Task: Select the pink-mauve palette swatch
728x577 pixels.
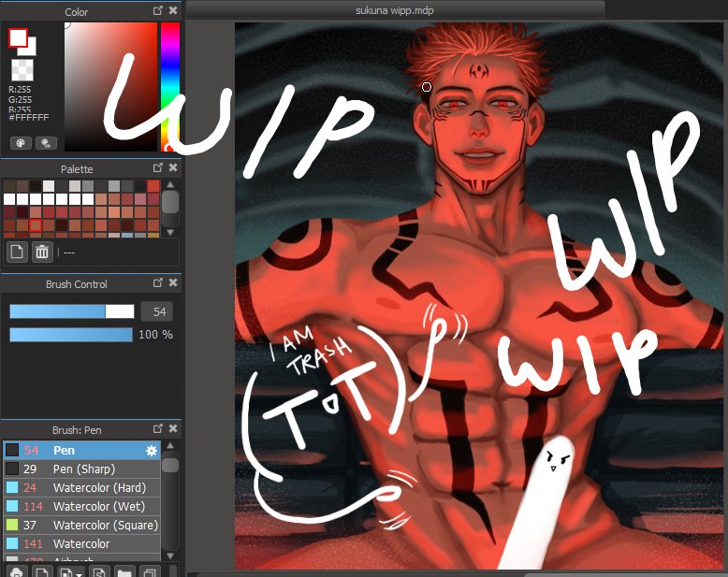Action: (140, 199)
